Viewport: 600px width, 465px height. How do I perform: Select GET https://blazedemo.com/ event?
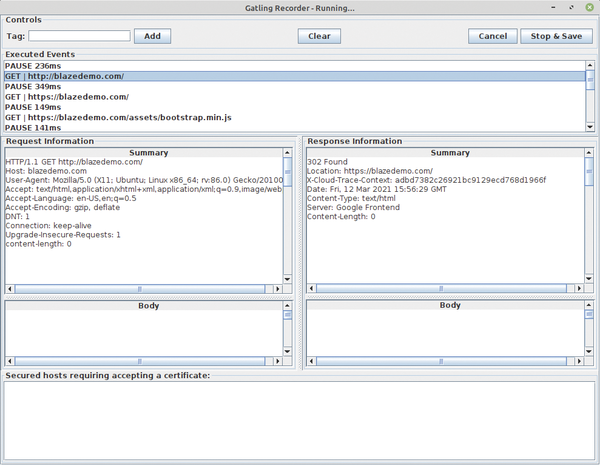(x=295, y=97)
